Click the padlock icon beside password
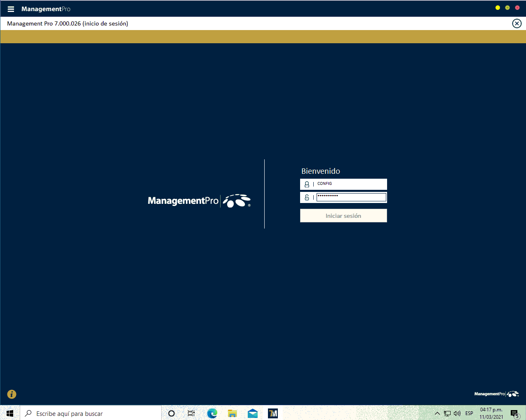Screen dimensions: 526x420 (307, 198)
